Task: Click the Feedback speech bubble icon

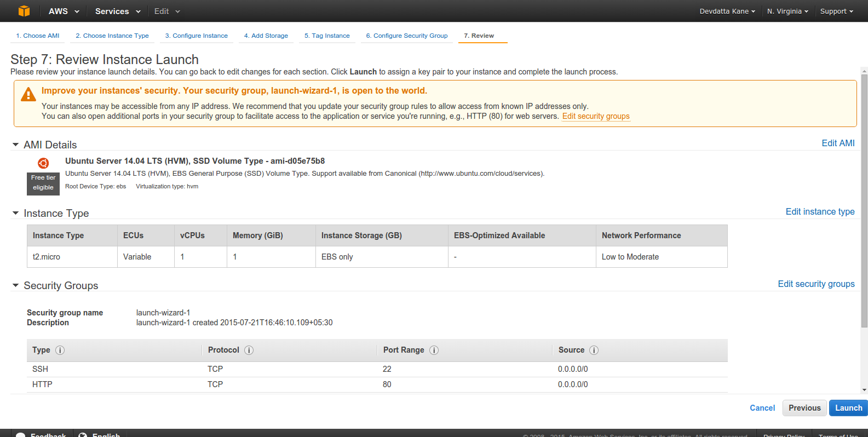Action: pos(21,435)
